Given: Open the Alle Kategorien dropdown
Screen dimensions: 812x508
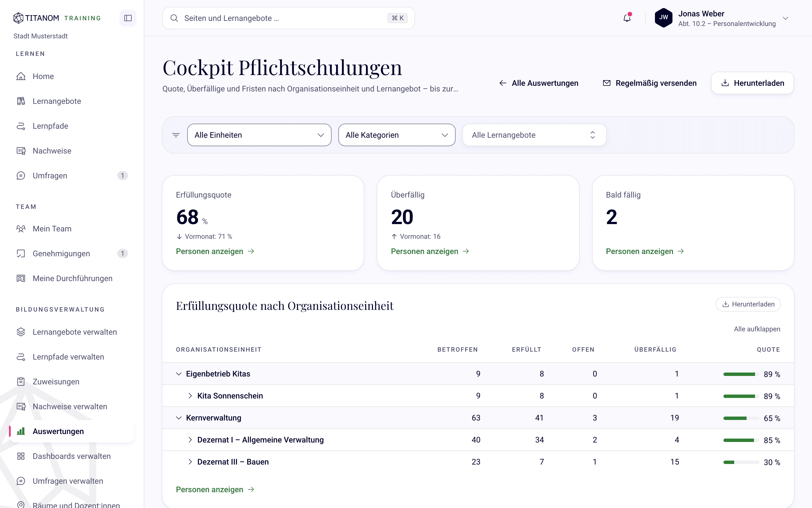Looking at the screenshot, I should [x=397, y=135].
